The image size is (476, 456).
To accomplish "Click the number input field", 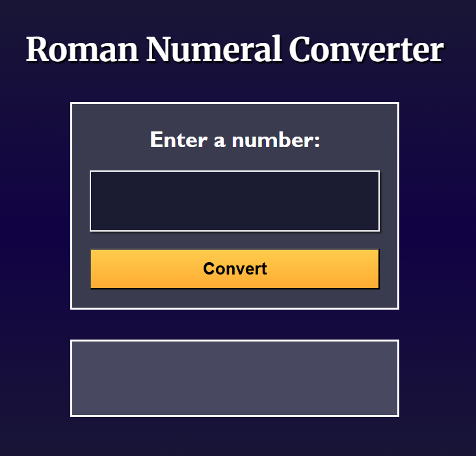I will click(234, 201).
